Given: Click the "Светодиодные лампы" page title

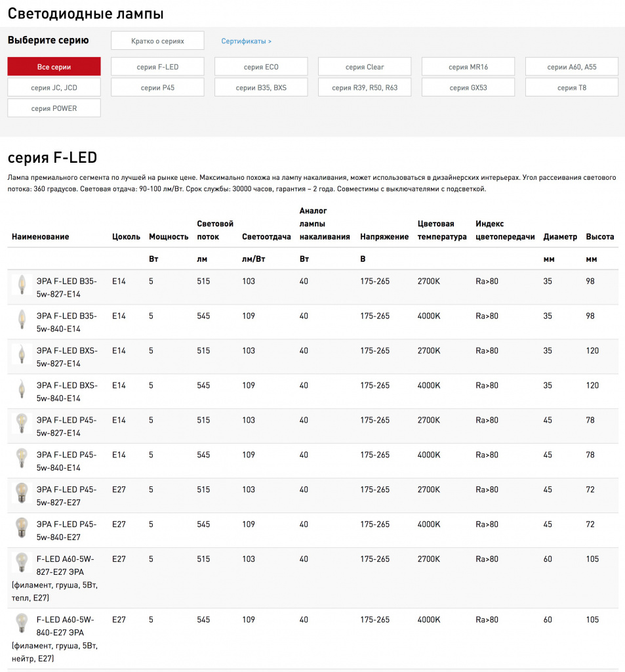Looking at the screenshot, I should point(86,14).
